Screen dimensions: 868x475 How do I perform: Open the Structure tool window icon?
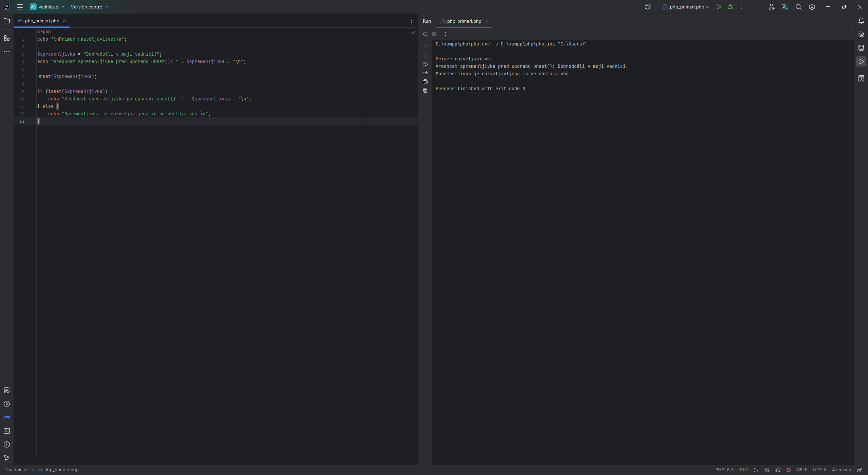7,38
